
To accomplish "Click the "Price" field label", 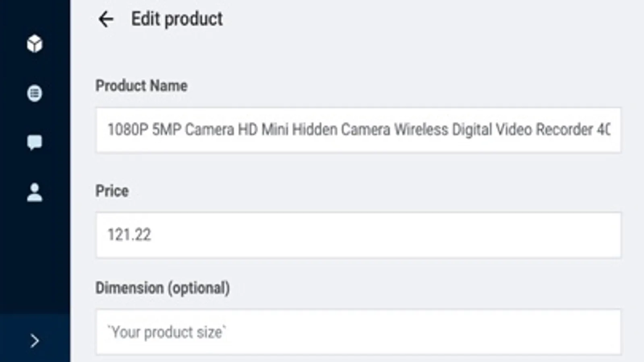I will coord(112,191).
